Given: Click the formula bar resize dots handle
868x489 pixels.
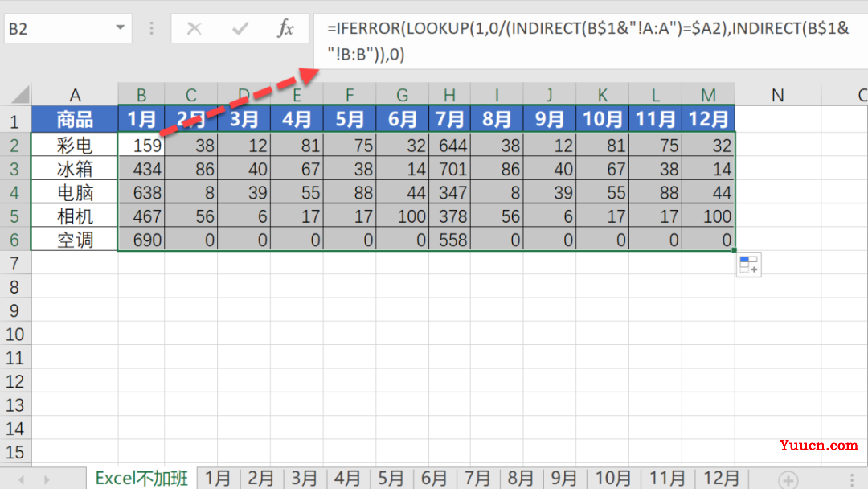Looking at the screenshot, I should click(x=151, y=28).
